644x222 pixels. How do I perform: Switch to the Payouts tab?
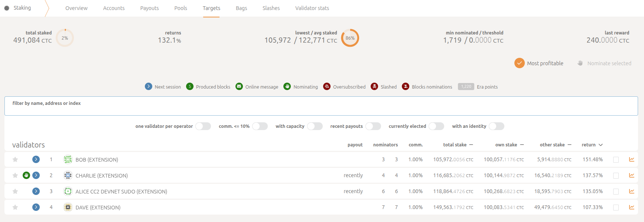click(x=149, y=8)
